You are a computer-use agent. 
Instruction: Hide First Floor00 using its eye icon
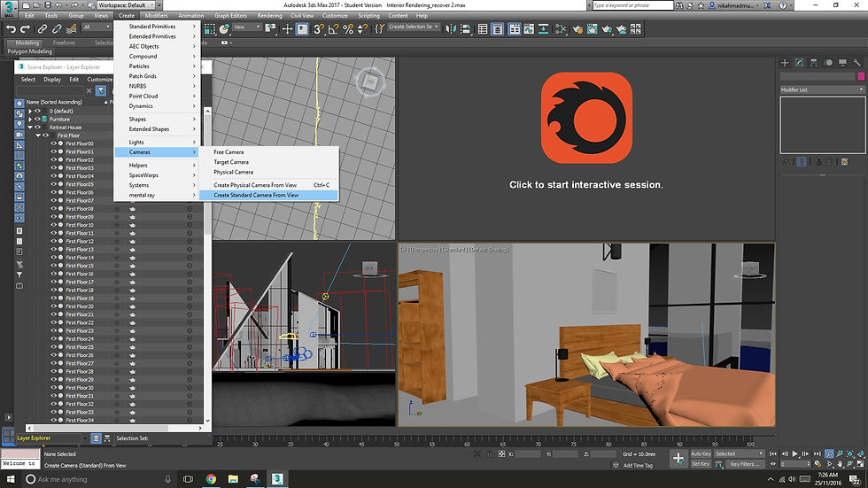click(x=54, y=143)
